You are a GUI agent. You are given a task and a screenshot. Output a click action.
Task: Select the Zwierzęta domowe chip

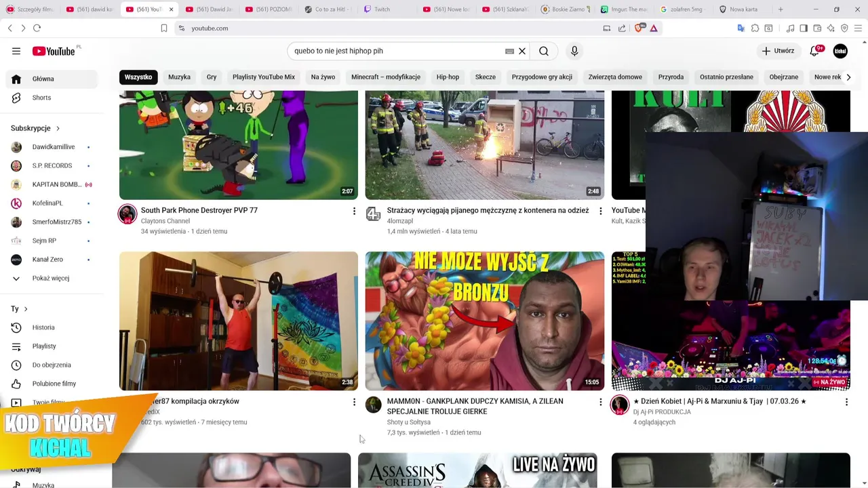pyautogui.click(x=615, y=77)
